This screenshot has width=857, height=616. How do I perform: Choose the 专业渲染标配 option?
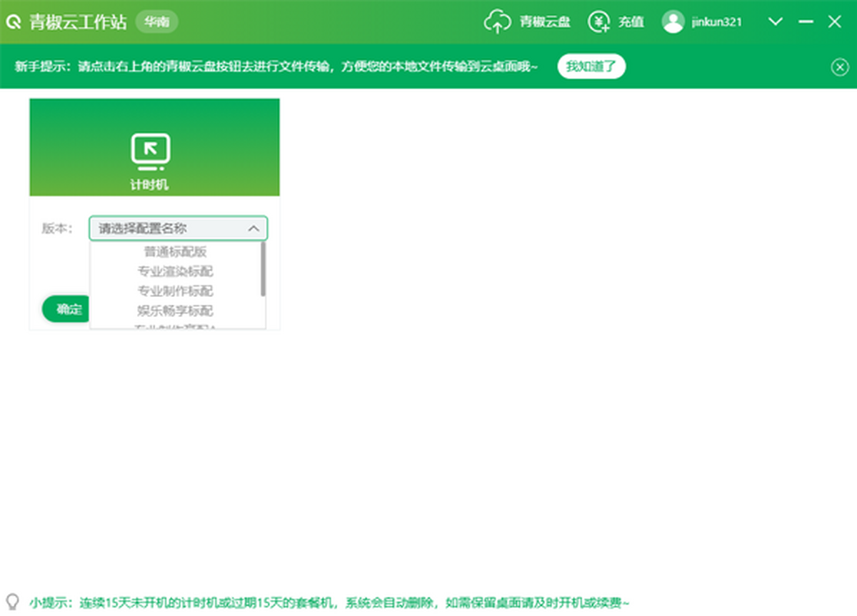click(x=175, y=271)
